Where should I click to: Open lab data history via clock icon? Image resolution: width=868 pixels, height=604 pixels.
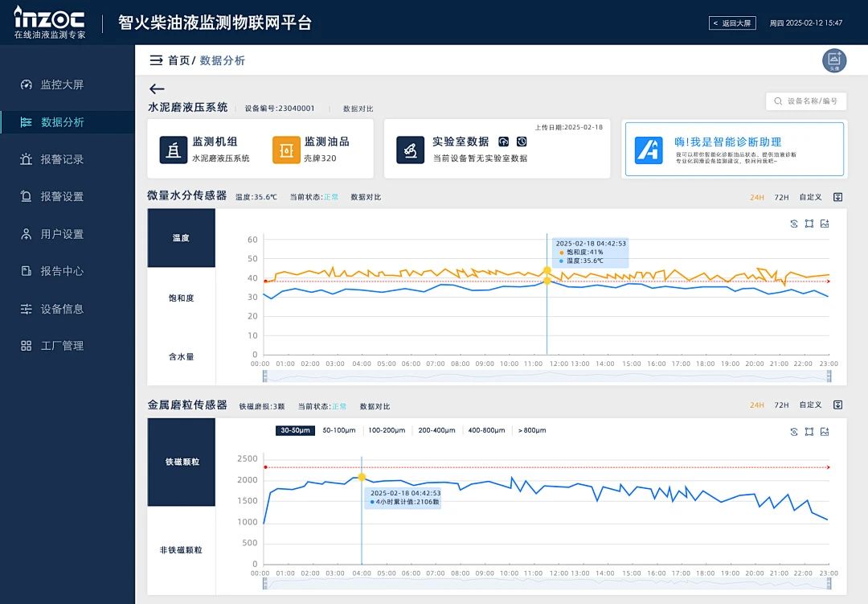pos(522,141)
